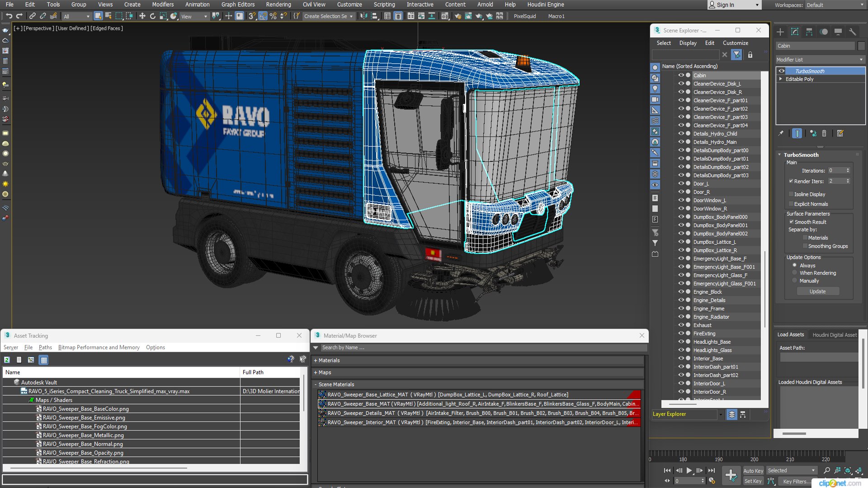
Task: Choose the Select and Move tool
Action: (x=142, y=16)
